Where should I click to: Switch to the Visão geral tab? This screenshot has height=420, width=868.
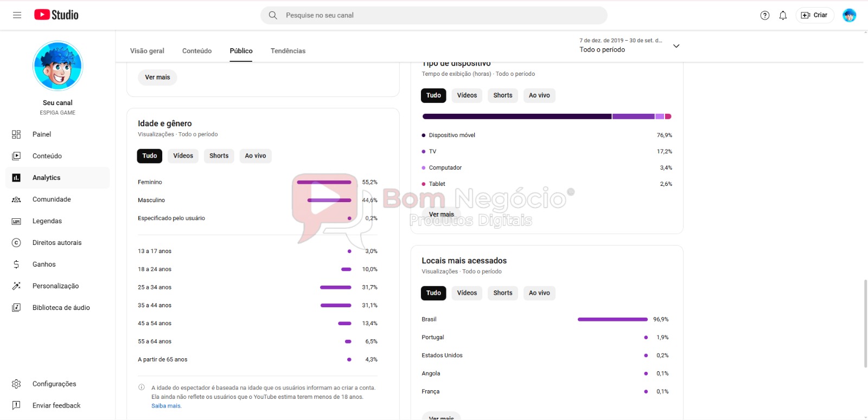pyautogui.click(x=147, y=51)
